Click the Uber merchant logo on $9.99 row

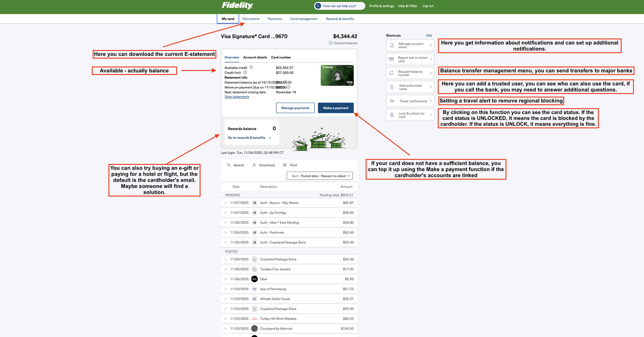point(255,279)
